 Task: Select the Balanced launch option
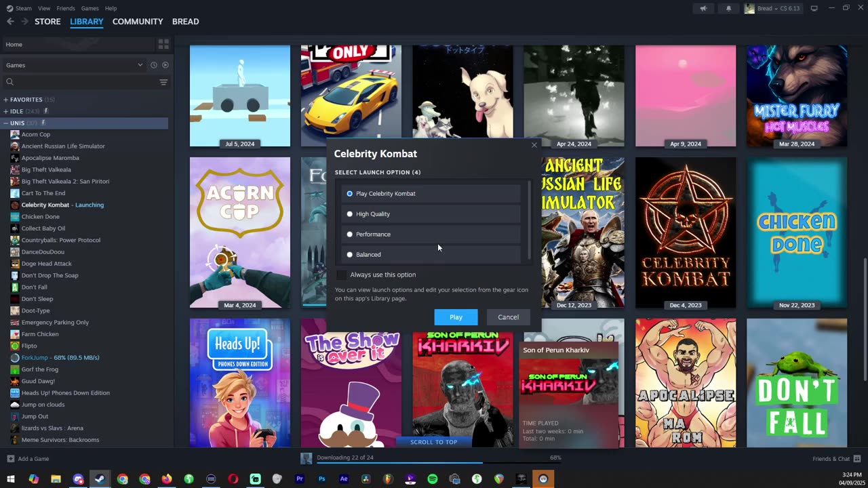[431, 255]
